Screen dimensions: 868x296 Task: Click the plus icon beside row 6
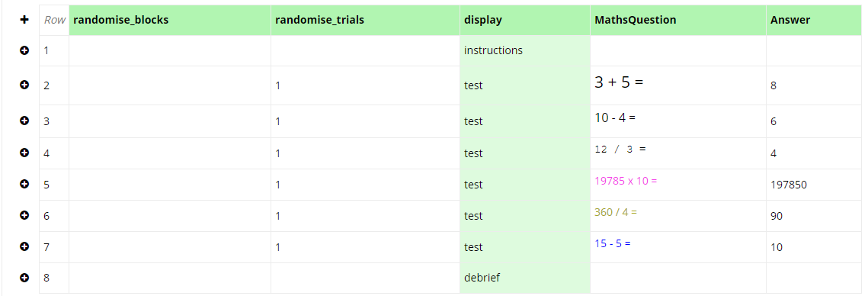click(24, 215)
